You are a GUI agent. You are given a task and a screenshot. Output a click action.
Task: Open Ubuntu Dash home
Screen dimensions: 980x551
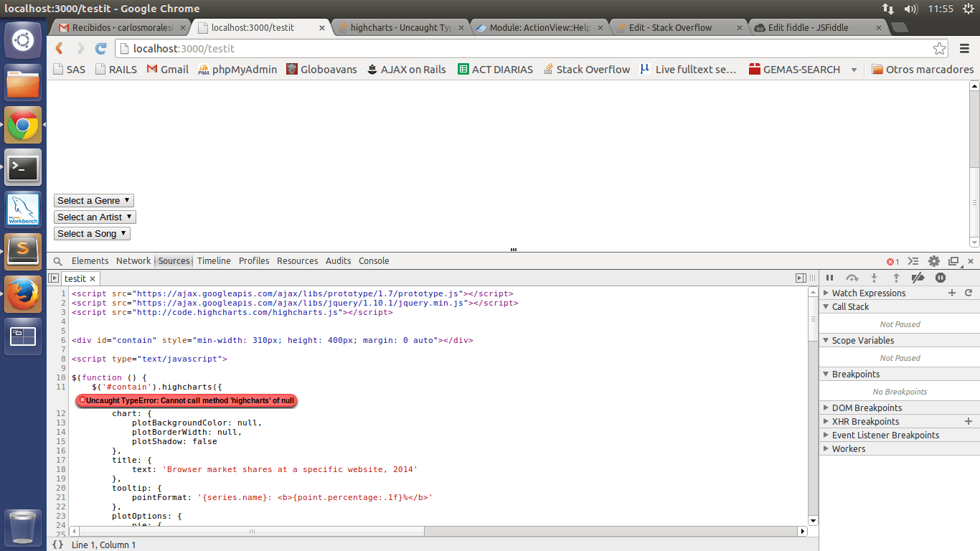click(x=23, y=40)
